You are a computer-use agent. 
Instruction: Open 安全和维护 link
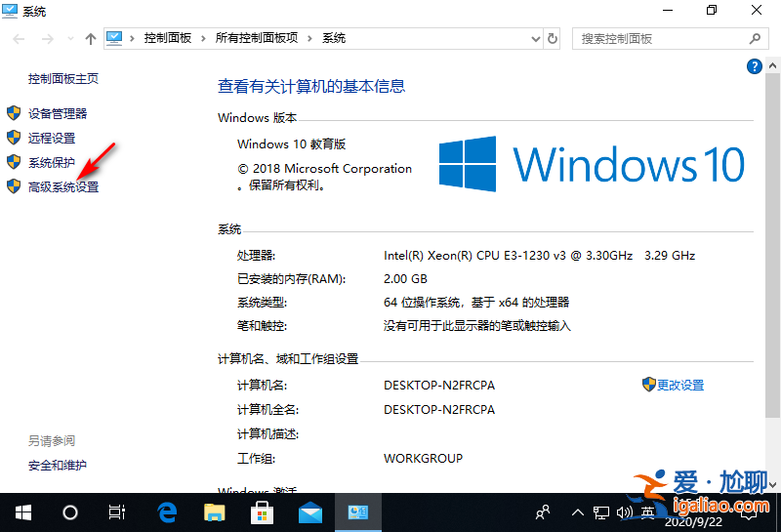58,466
